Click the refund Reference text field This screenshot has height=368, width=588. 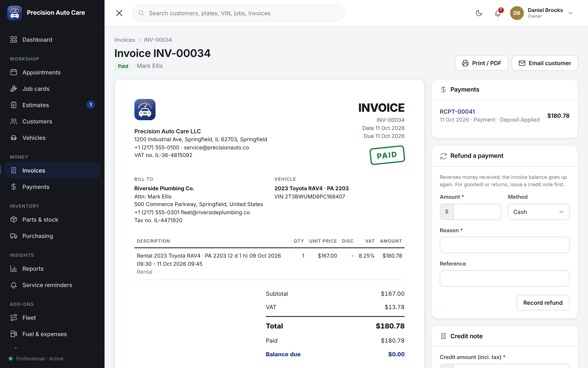point(504,278)
